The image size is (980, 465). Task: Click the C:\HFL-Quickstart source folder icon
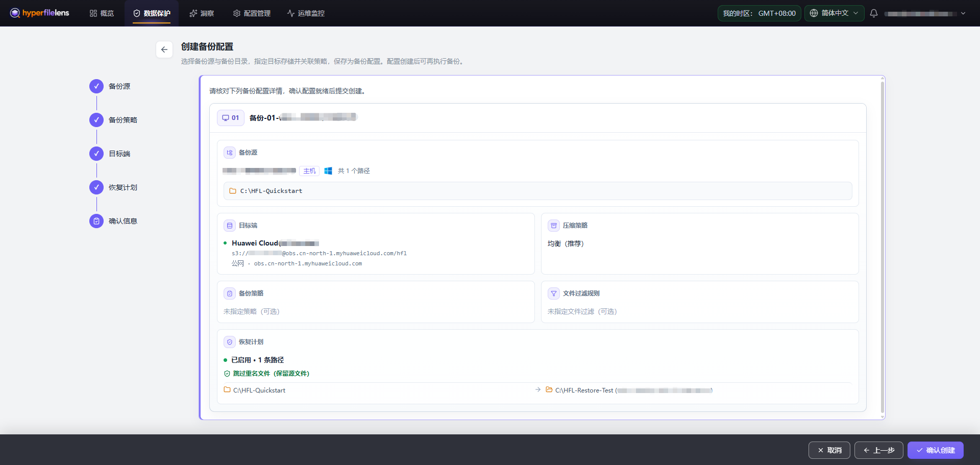(233, 191)
